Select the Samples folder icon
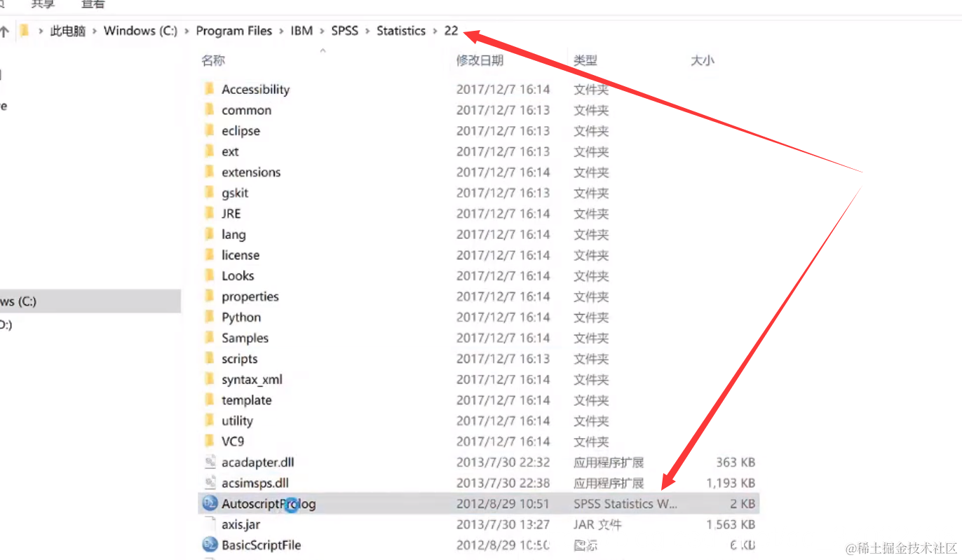962x560 pixels. coord(209,338)
